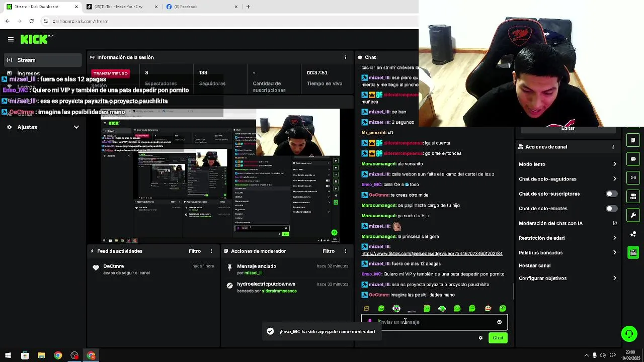This screenshot has width=644, height=362.
Task: Expand Modo lento options
Action: 614,164
